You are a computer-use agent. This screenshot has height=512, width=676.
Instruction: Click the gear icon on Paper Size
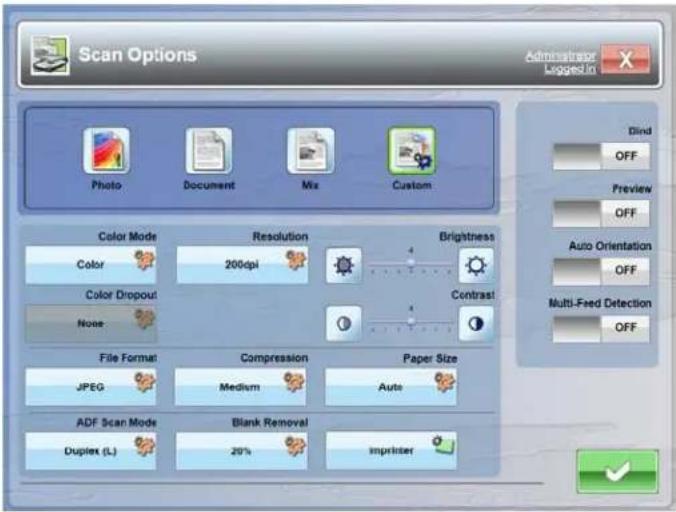coord(444,382)
